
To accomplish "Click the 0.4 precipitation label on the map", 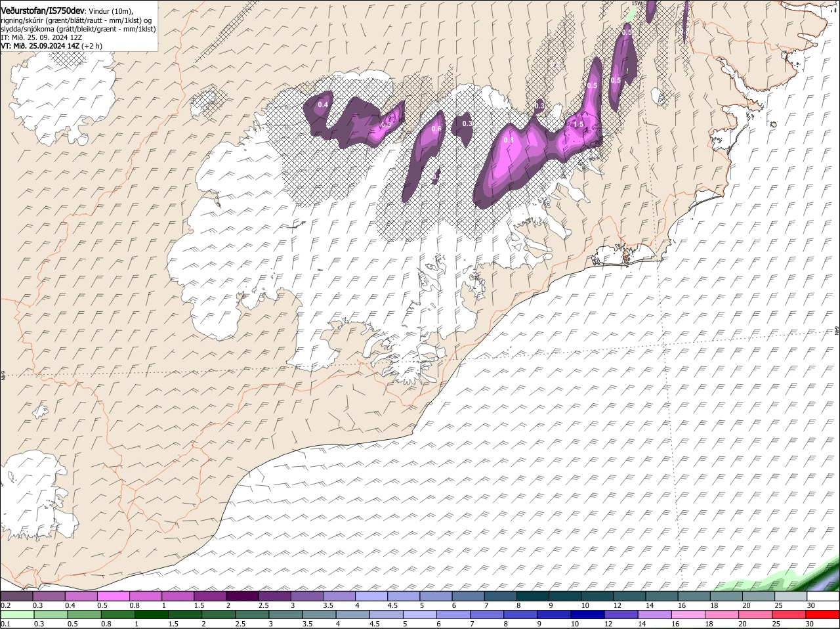I will pyautogui.click(x=323, y=104).
